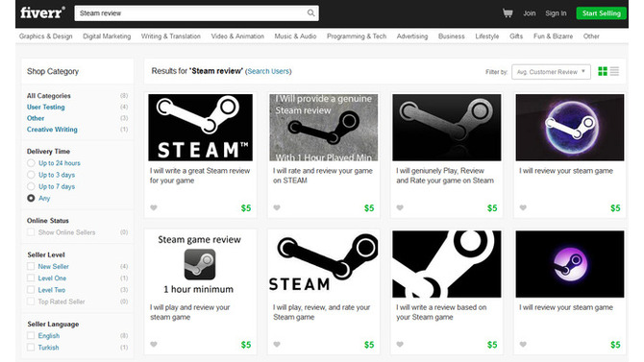Check Top Rated Seller box
644x362 pixels.
(x=31, y=302)
